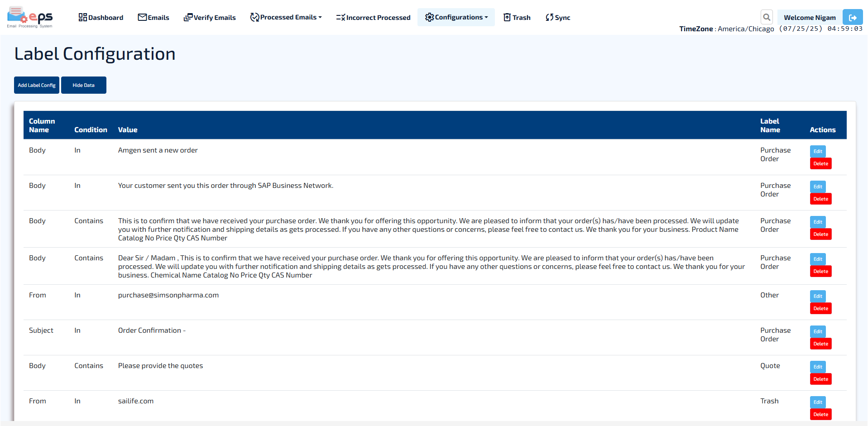Viewport: 868px width, 426px height.
Task: Delete the purchase@simsonpharma.com rule
Action: click(820, 308)
